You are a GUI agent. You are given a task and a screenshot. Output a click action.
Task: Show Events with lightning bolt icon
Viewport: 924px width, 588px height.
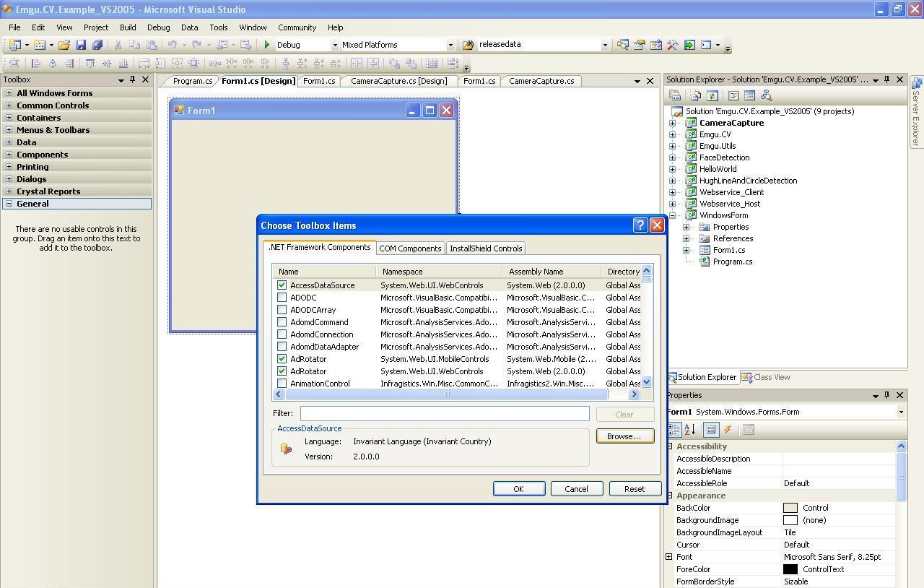pos(728,430)
